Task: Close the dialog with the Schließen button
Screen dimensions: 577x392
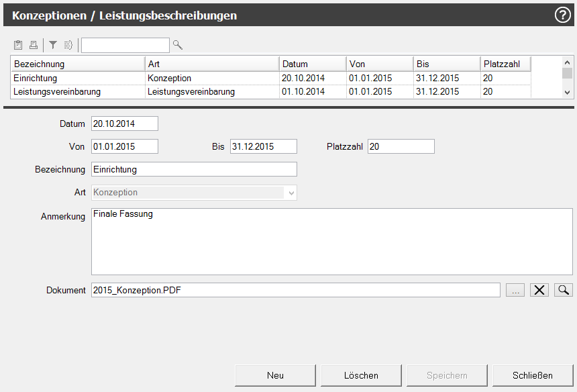Action: (x=533, y=375)
